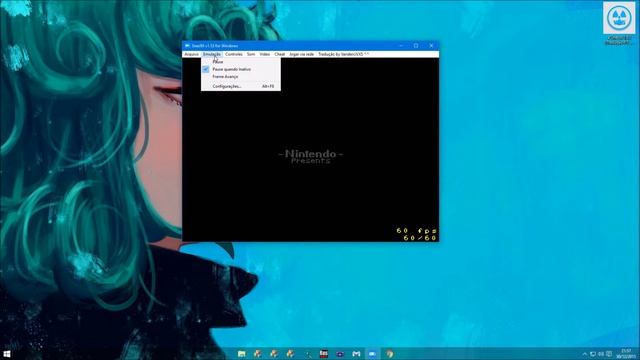Open the Jogar via rede menu
Viewport: 640px width, 360px height.
[x=302, y=54]
